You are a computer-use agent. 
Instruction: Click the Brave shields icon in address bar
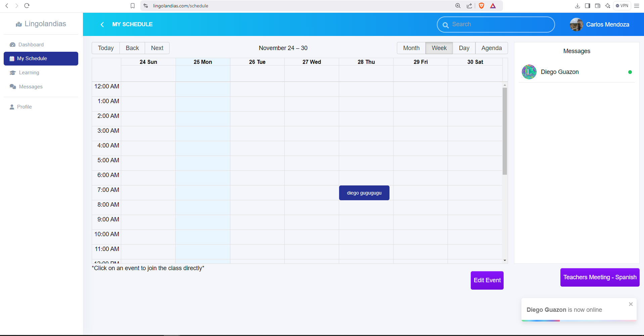pyautogui.click(x=481, y=6)
